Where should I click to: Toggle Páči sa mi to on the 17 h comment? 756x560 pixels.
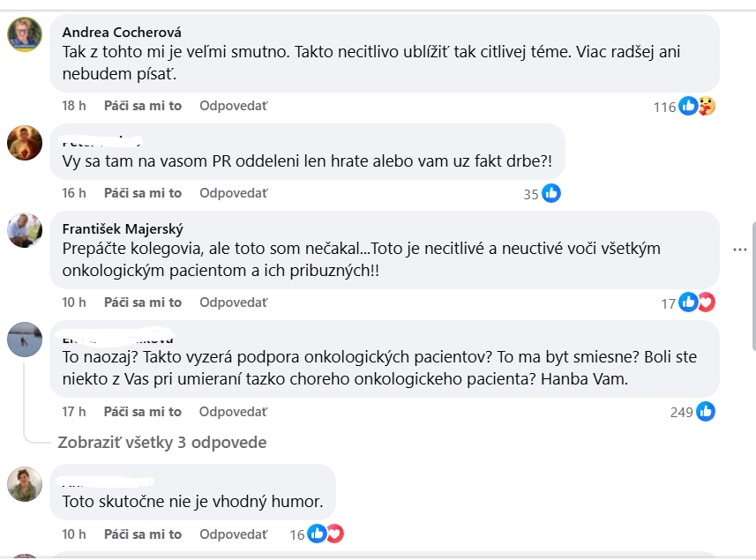(x=143, y=412)
